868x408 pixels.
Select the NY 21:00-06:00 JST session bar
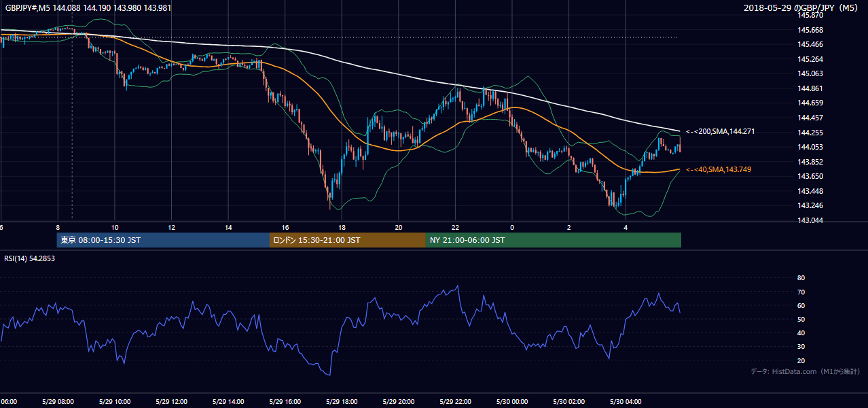[554, 240]
